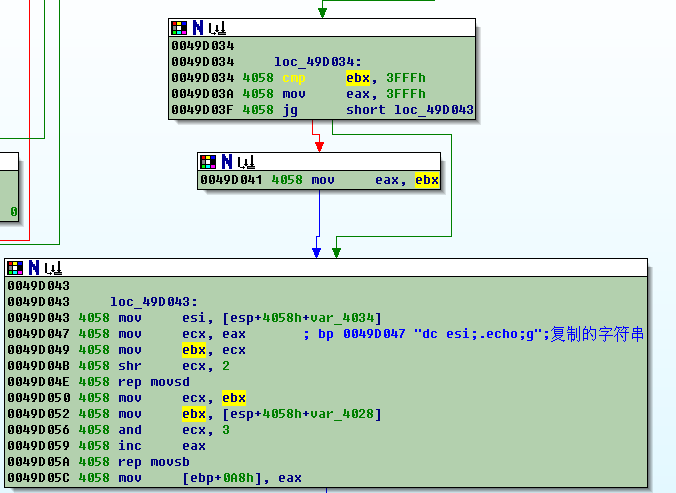Click graph icon on loc_49D043 block header
The image size is (676, 493).
[51, 268]
